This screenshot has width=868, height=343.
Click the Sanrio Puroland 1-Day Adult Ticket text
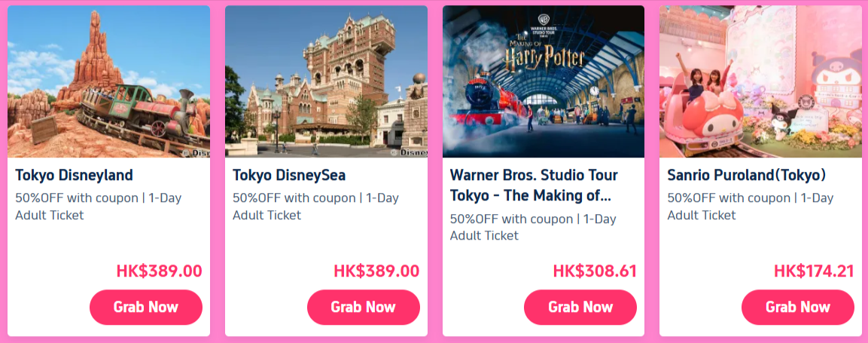click(751, 207)
